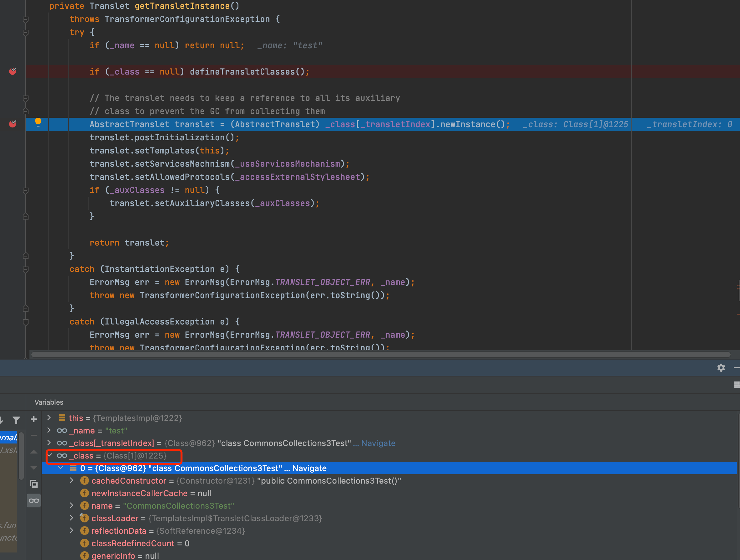740x560 pixels.
Task: Click horizontal scrollbar of code editor
Action: point(381,355)
